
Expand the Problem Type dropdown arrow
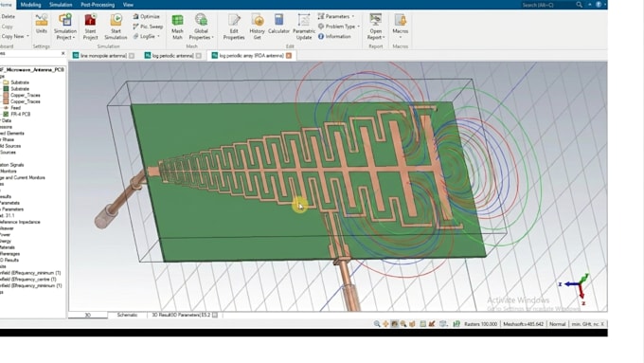tap(359, 27)
